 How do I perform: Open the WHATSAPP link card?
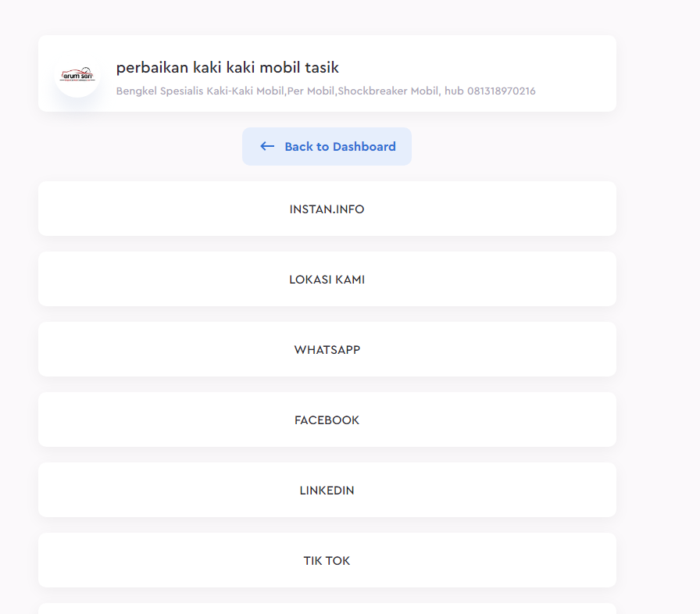(x=327, y=349)
